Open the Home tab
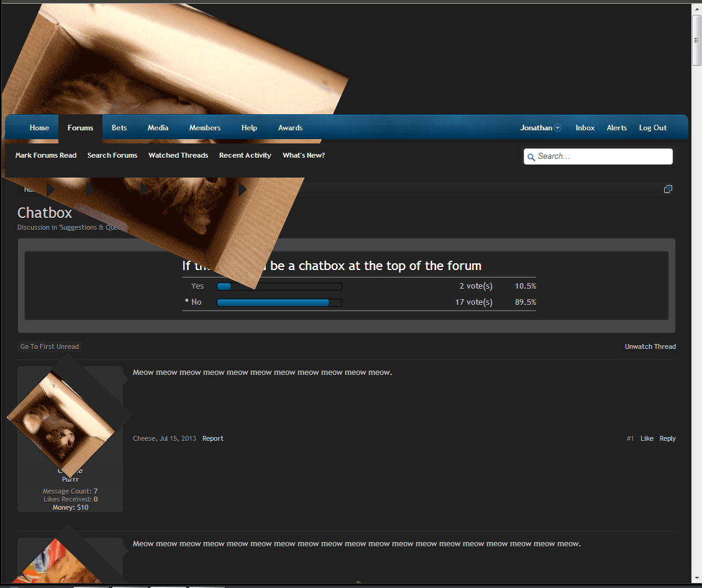 (39, 128)
